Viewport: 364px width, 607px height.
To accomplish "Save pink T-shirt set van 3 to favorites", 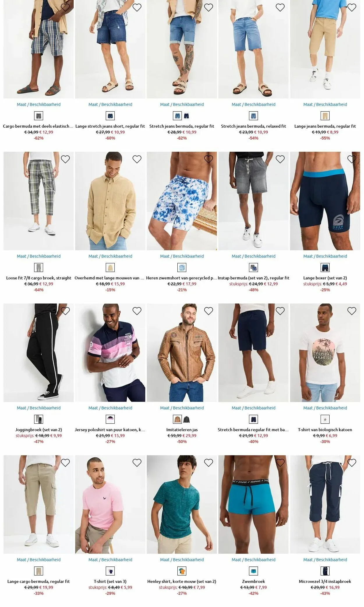I will pos(137,463).
